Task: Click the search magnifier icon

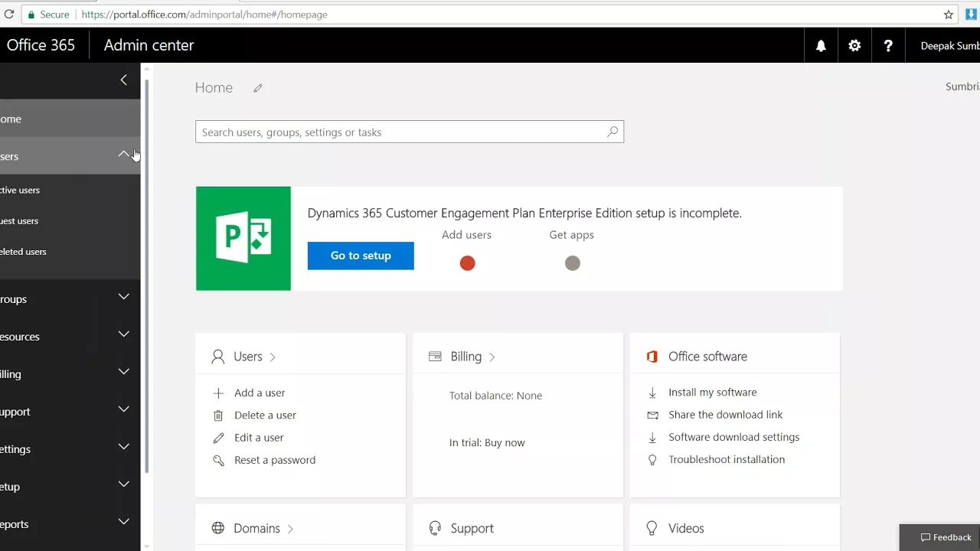Action: pyautogui.click(x=612, y=132)
